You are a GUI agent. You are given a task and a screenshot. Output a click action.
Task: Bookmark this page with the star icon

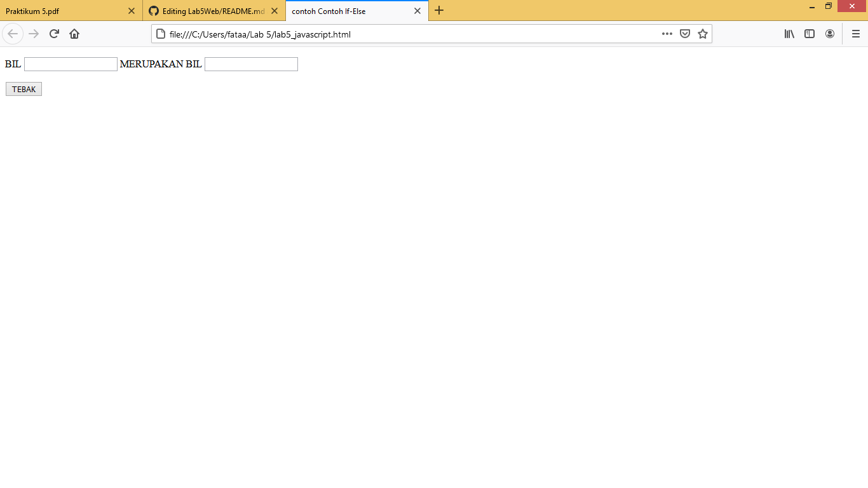coord(703,34)
